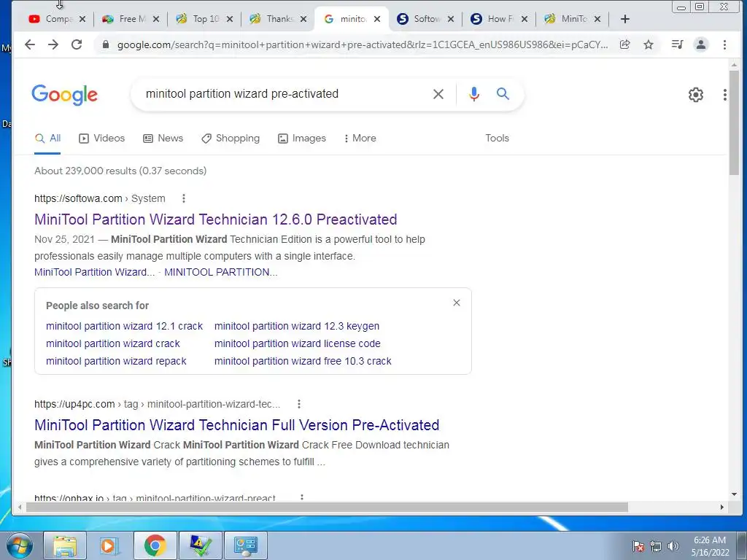747x560 pixels.
Task: Click the vertical scrollbar thumb
Action: point(734,122)
